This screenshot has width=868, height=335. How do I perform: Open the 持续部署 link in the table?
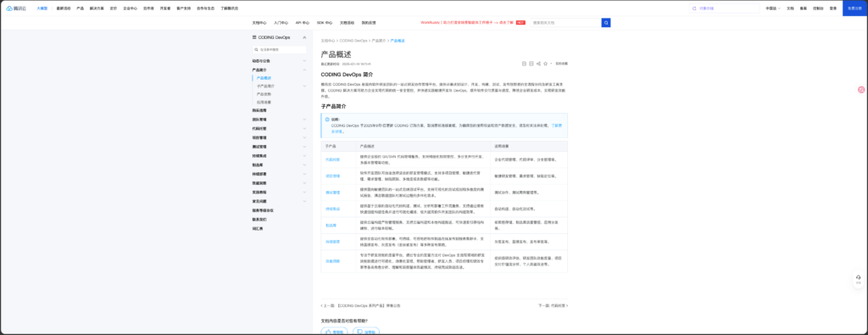[x=332, y=242]
